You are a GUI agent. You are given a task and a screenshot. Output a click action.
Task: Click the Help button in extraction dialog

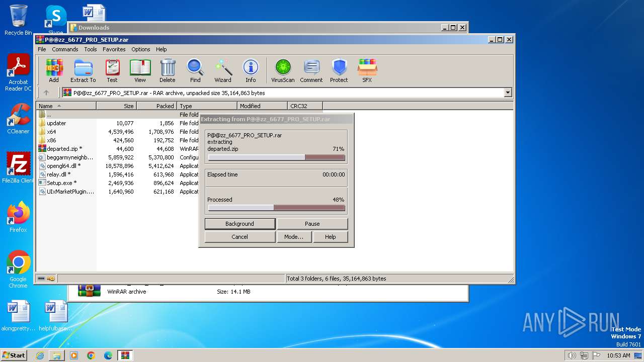[331, 237]
